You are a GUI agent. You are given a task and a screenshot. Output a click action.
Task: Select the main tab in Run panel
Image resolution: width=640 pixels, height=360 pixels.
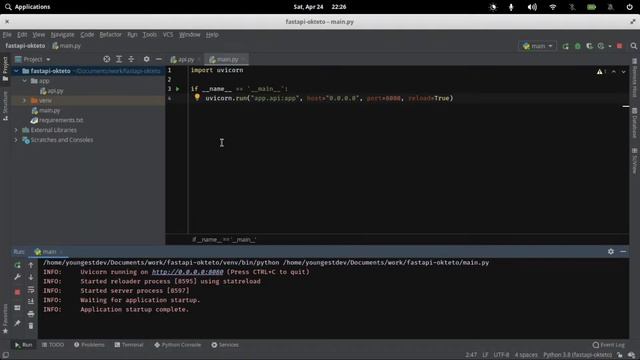pos(49,252)
